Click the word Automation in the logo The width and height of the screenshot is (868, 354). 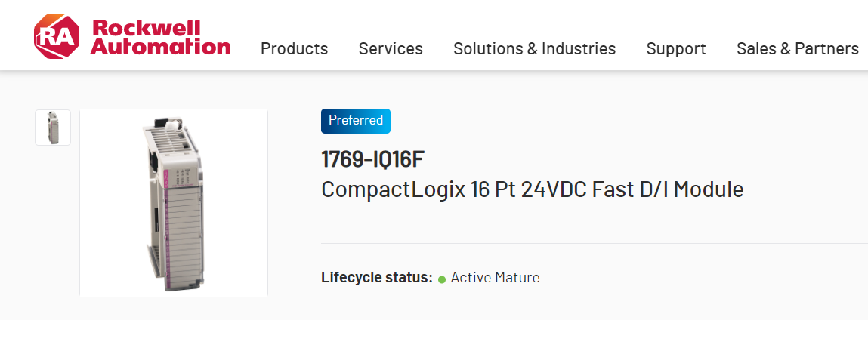(x=160, y=47)
